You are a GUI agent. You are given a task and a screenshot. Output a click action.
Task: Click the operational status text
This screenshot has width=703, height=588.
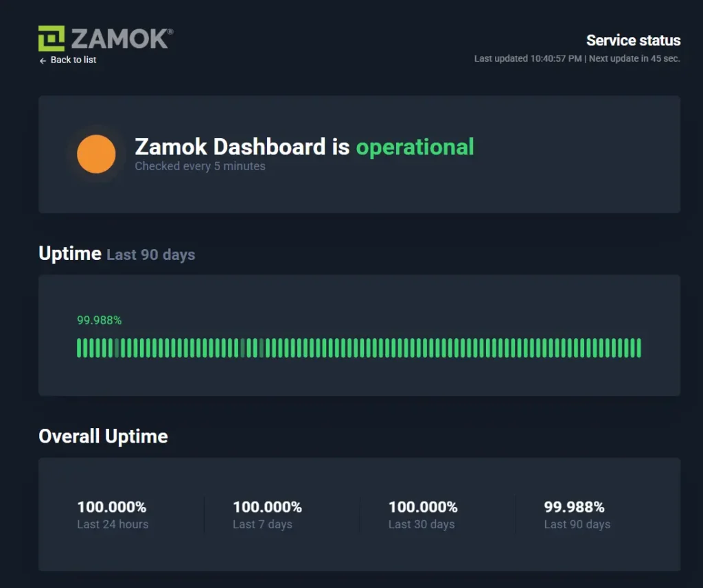click(x=415, y=147)
